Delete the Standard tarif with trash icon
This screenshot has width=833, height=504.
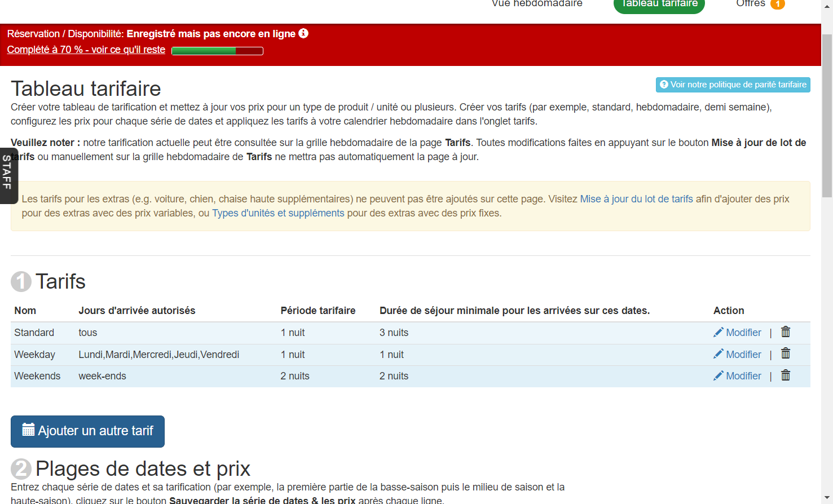coord(786,332)
